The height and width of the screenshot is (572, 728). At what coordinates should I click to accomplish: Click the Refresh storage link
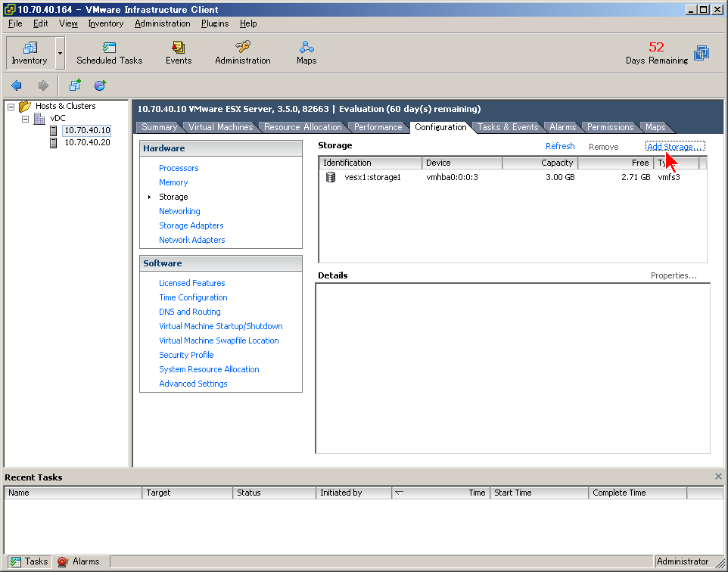[560, 146]
